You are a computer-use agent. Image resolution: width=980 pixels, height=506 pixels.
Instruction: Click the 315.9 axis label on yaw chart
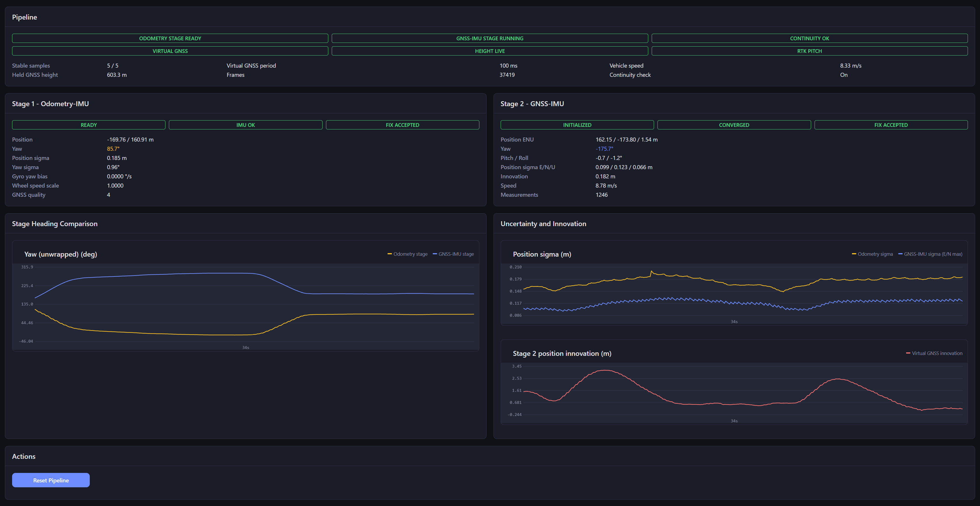point(27,267)
